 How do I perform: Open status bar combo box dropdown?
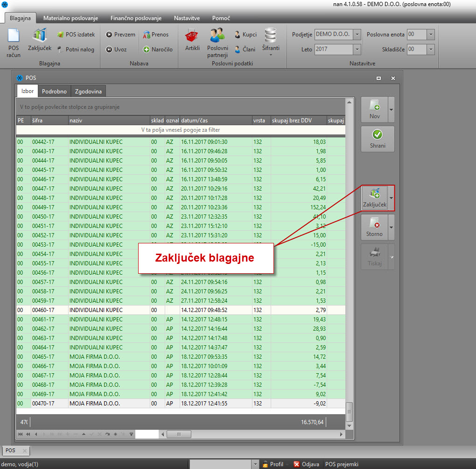click(255, 464)
